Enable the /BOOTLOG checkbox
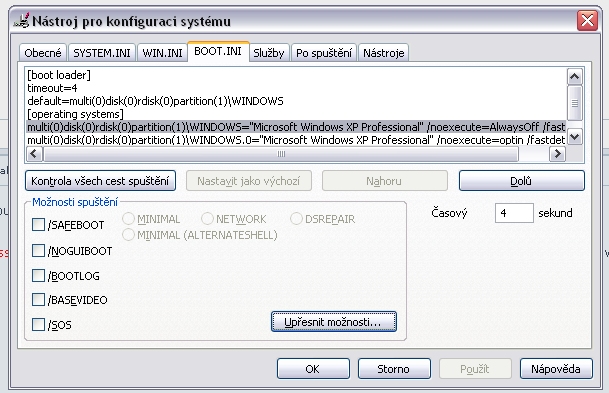This screenshot has height=393, width=609. click(x=38, y=275)
